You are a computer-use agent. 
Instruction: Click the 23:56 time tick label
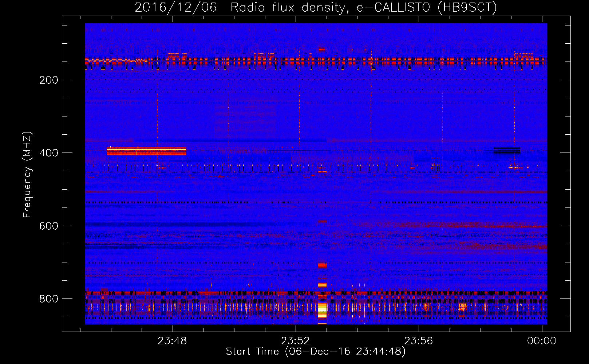pos(419,341)
